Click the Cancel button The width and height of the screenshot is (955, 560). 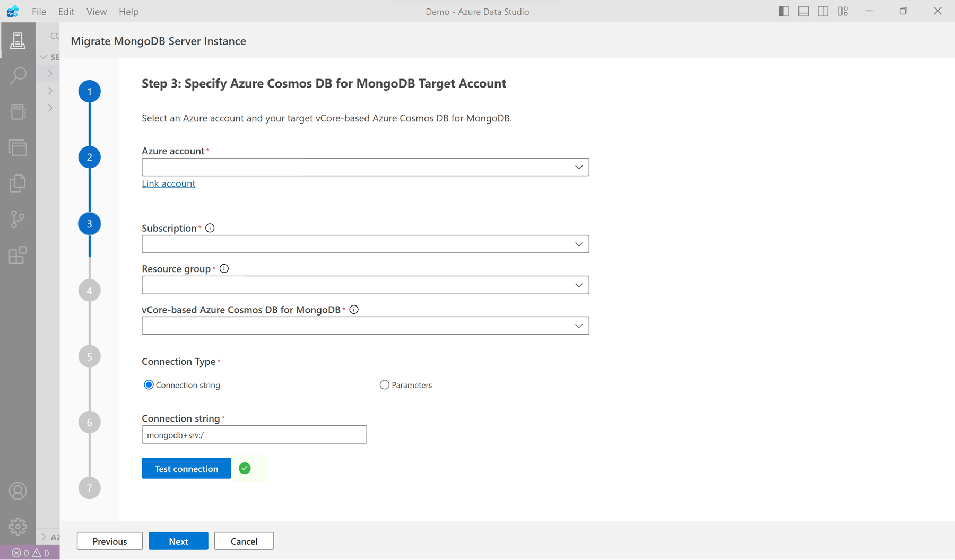click(244, 541)
